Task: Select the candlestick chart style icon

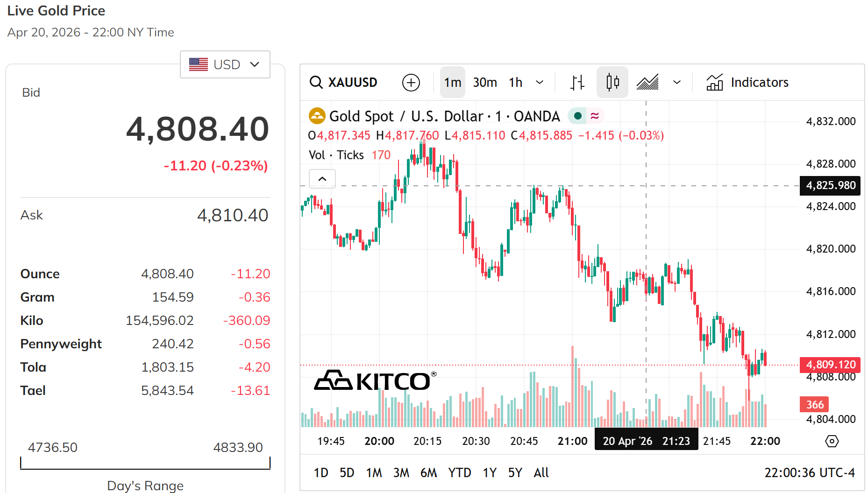Action: point(612,83)
